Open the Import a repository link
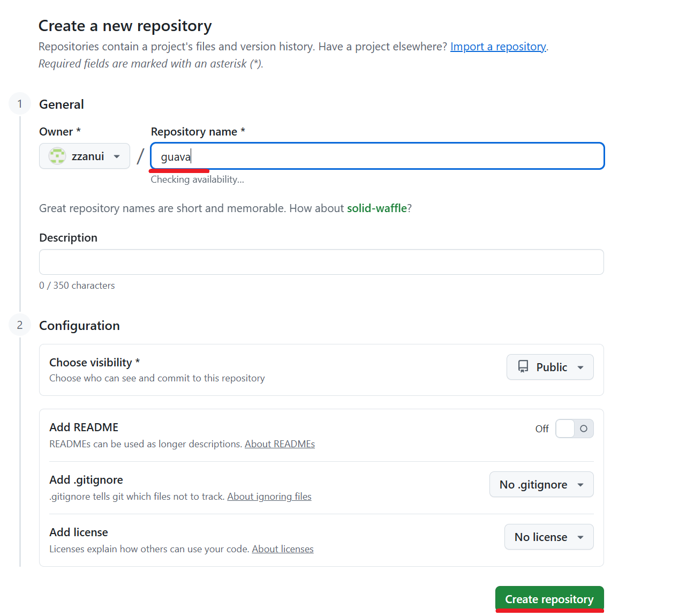The width and height of the screenshot is (694, 616). pyautogui.click(x=498, y=47)
